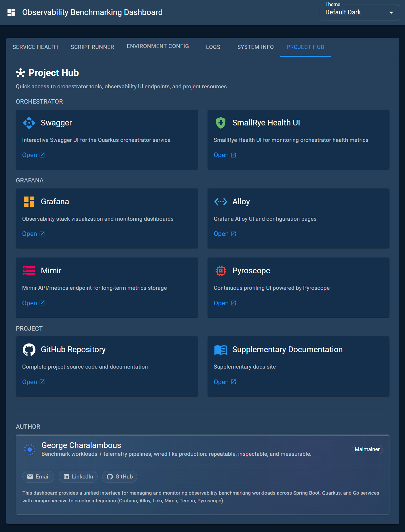This screenshot has width=405, height=532.
Task: Click the Theme dropdown arrow
Action: point(391,13)
